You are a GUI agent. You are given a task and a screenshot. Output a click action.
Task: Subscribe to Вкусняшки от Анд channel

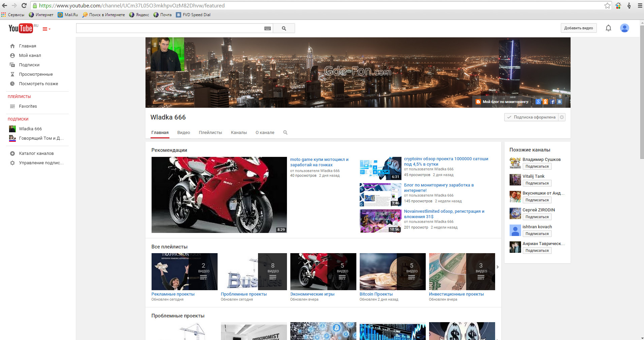point(537,200)
